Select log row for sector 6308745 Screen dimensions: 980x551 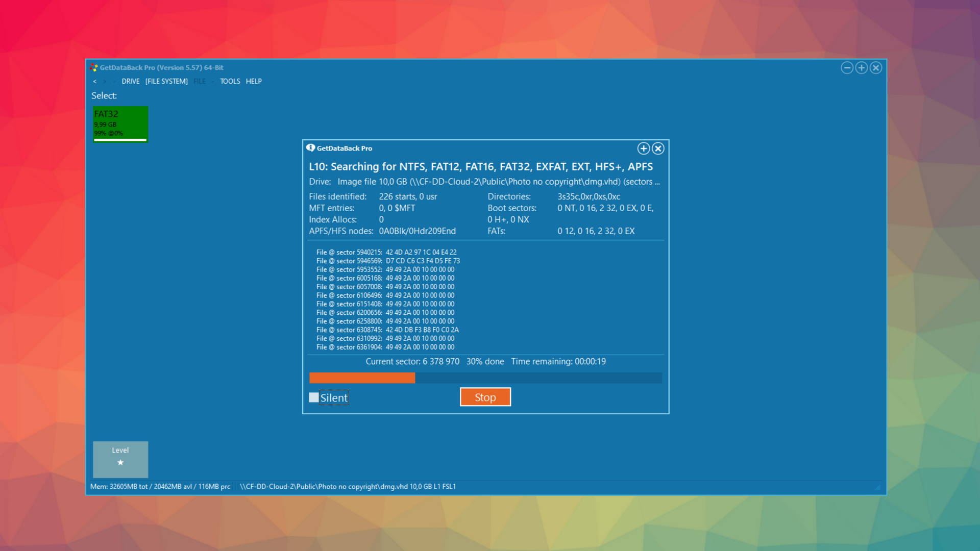pos(387,330)
